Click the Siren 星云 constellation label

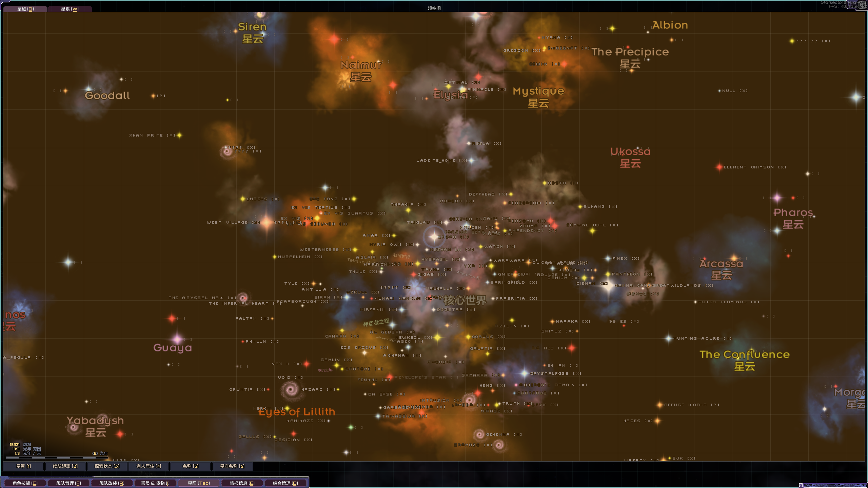pyautogui.click(x=252, y=33)
